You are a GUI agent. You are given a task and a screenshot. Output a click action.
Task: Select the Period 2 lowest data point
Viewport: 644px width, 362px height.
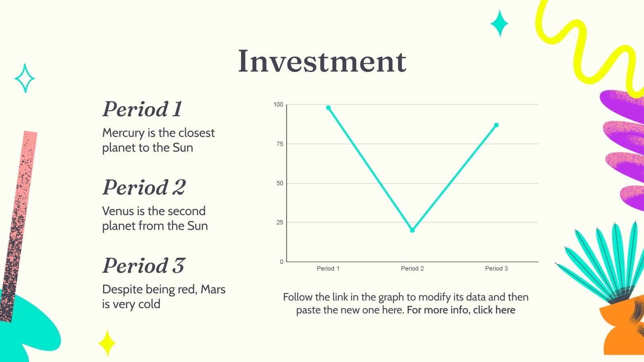[412, 230]
